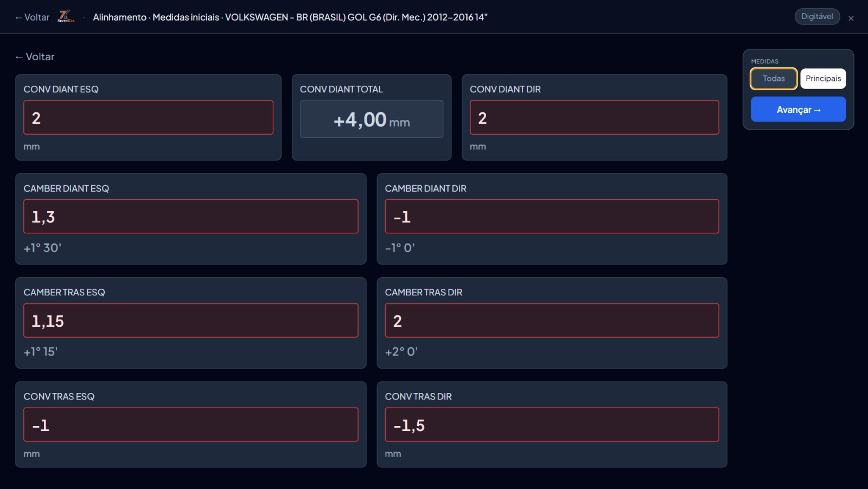Close the alignment dialog with X
Viewport: 868px width, 489px height.
click(x=851, y=18)
